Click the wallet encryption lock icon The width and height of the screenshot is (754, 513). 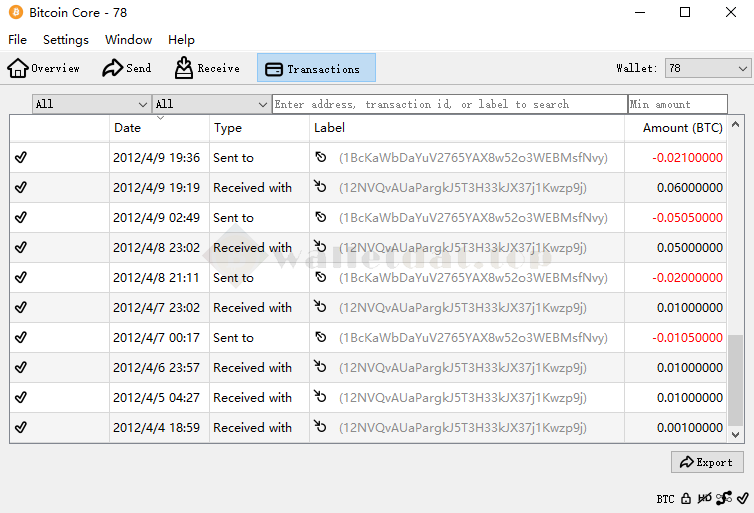(686, 498)
